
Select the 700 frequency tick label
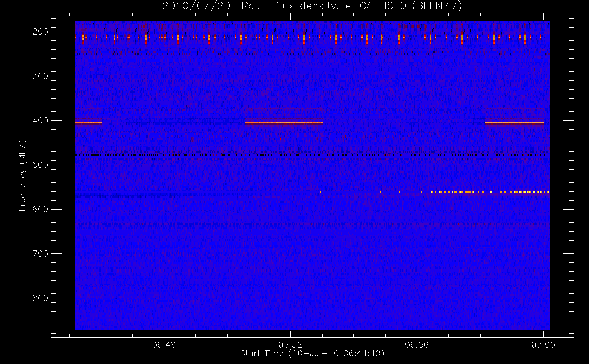[40, 254]
